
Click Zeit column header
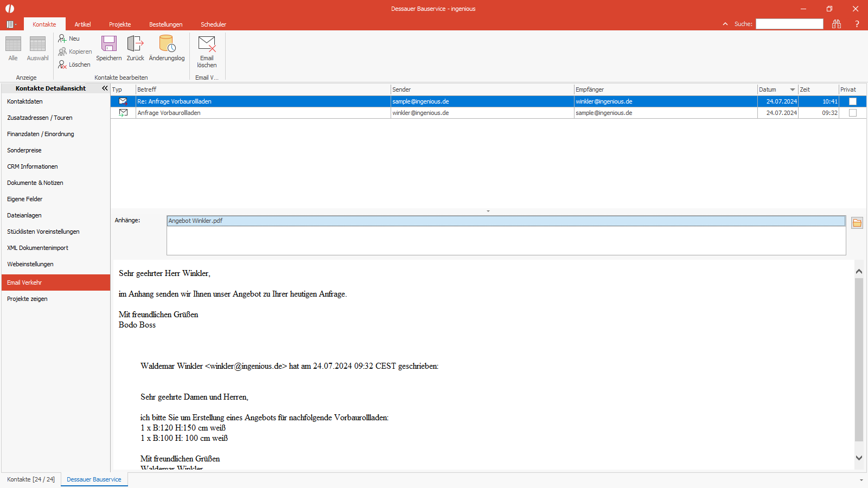pyautogui.click(x=819, y=89)
